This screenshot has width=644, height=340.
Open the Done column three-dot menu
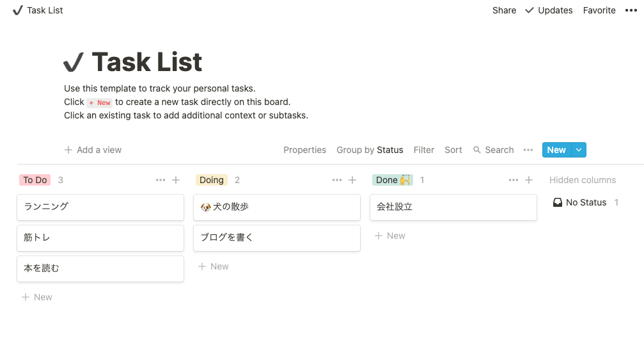(x=514, y=180)
